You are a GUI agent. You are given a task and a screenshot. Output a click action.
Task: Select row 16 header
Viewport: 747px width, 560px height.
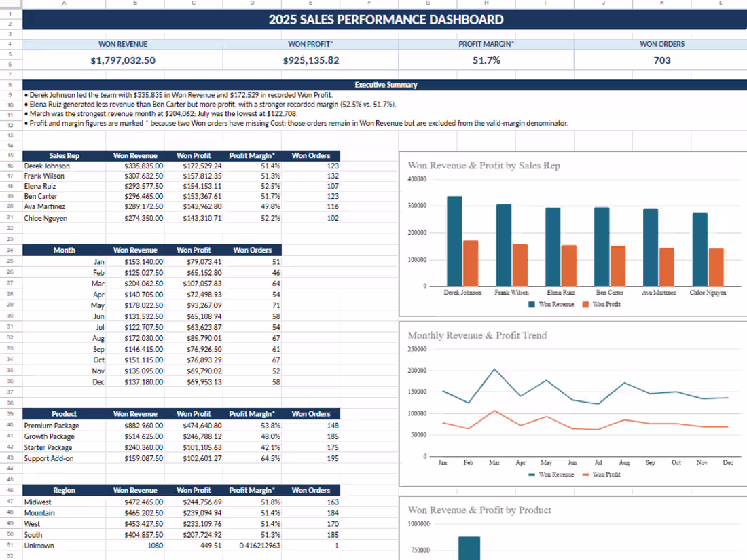point(10,166)
